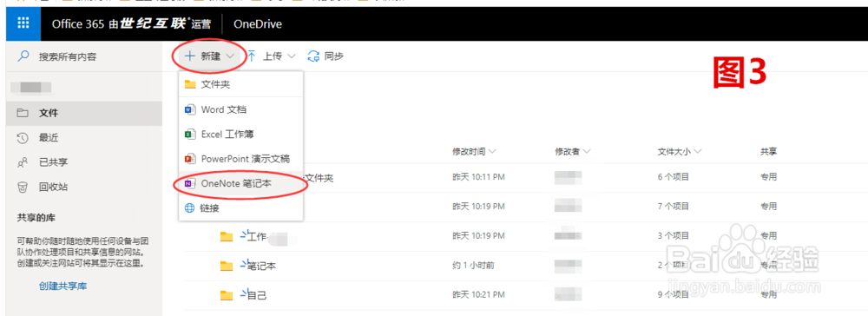Go to OneDrive header link
868x316 pixels.
click(258, 23)
